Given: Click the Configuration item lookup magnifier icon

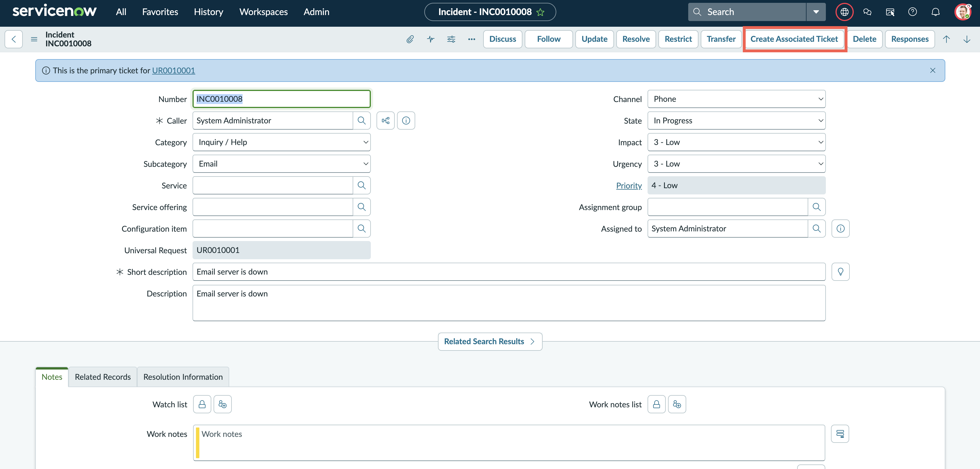Looking at the screenshot, I should pyautogui.click(x=361, y=229).
